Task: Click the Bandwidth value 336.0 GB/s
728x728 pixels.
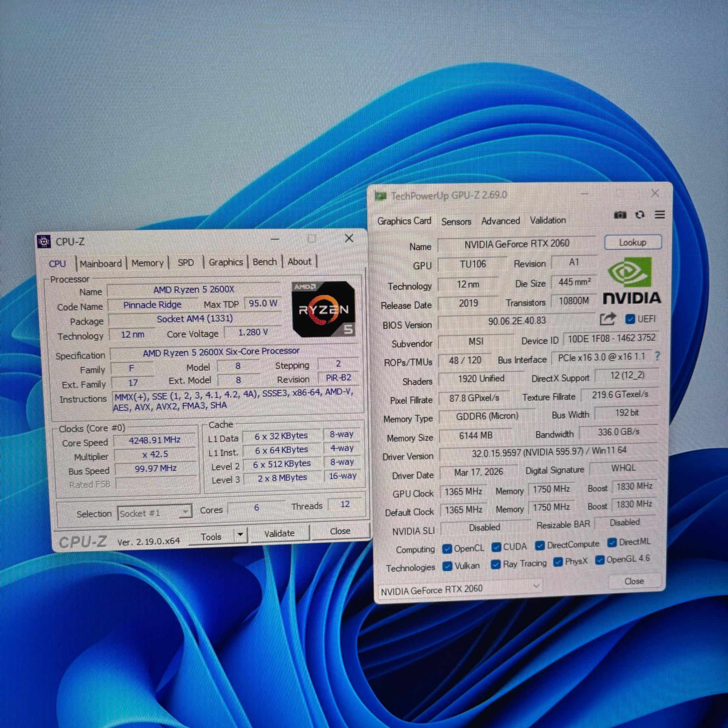Action: pyautogui.click(x=619, y=432)
